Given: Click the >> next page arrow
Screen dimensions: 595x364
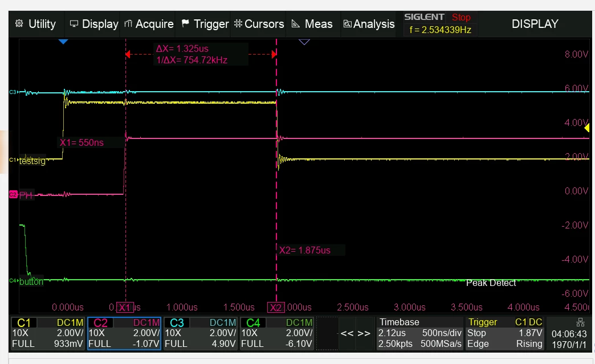Looking at the screenshot, I should pos(364,334).
